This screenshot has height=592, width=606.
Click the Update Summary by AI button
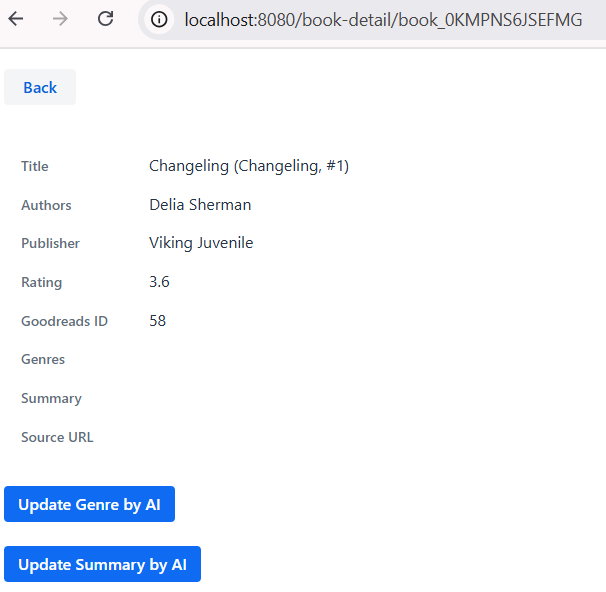point(102,564)
